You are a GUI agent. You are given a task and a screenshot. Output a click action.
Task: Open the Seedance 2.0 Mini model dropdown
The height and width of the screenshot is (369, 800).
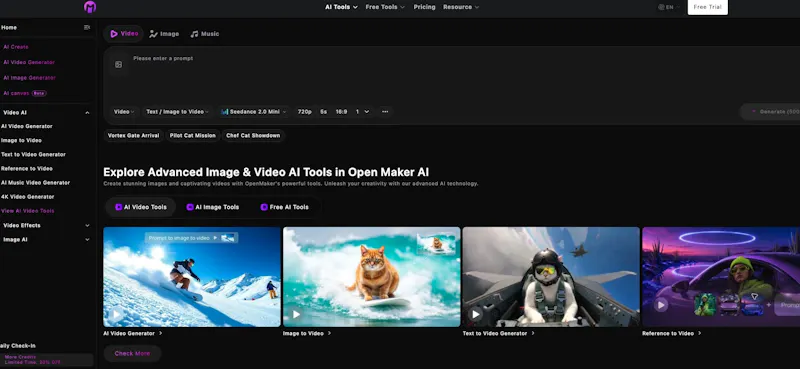[254, 112]
